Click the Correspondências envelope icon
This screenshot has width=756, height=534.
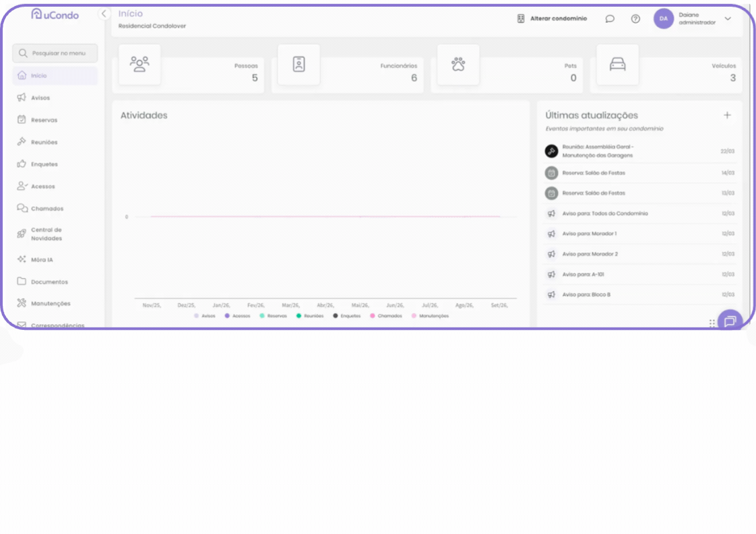tap(22, 325)
